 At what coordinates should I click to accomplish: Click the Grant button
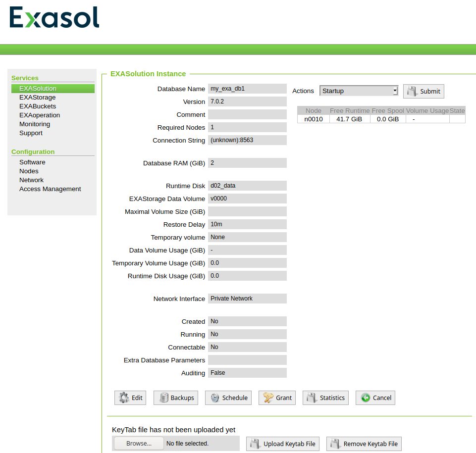click(277, 398)
